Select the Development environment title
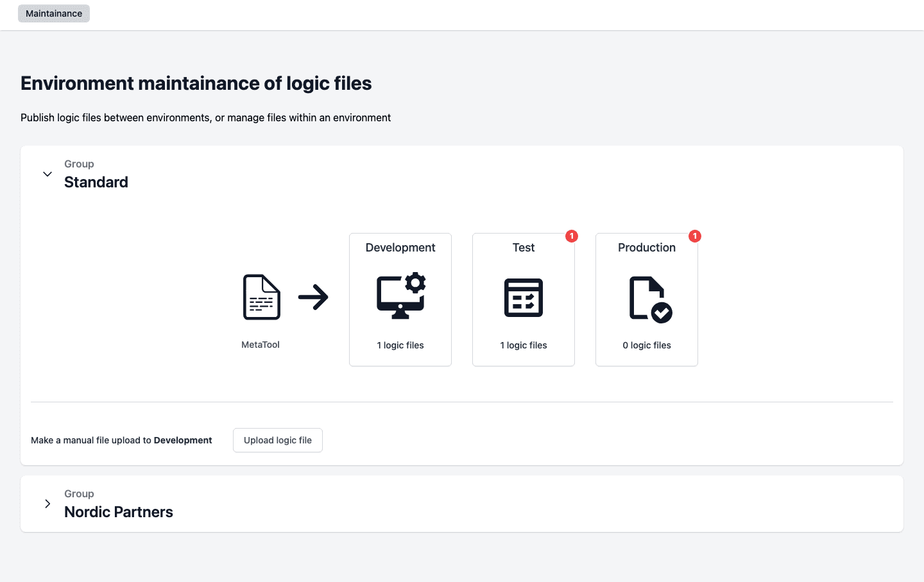Image resolution: width=924 pixels, height=582 pixels. [x=400, y=248]
